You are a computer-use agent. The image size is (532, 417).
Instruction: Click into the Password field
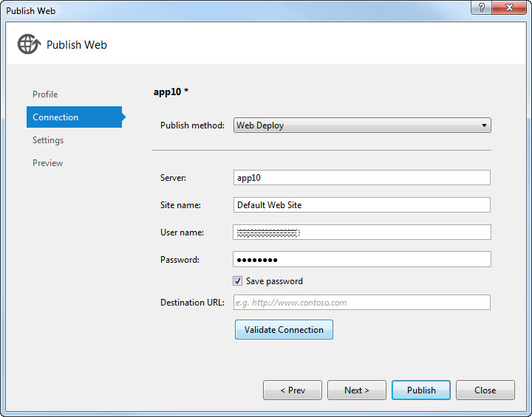coord(361,260)
